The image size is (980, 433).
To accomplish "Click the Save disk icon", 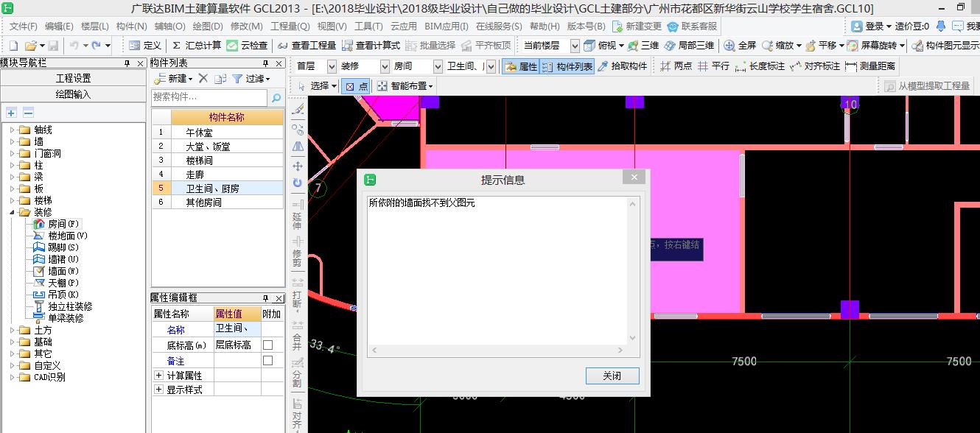I will tap(53, 46).
